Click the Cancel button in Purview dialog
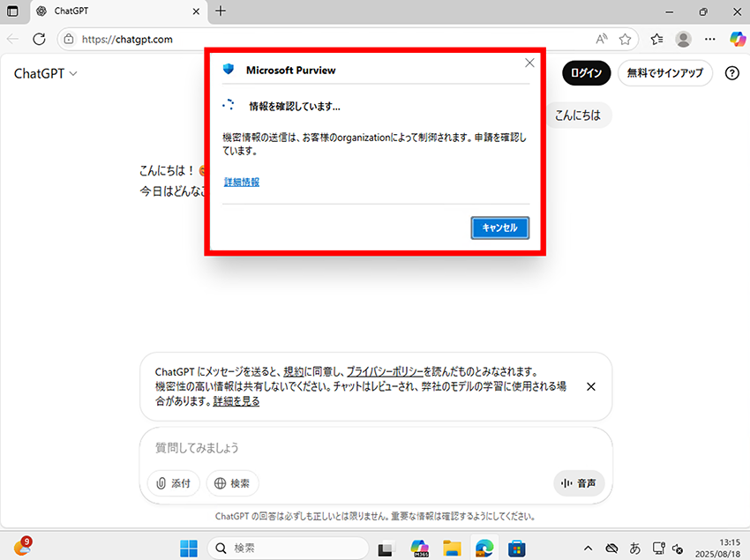Screen dimensions: 750x560 coord(499,228)
